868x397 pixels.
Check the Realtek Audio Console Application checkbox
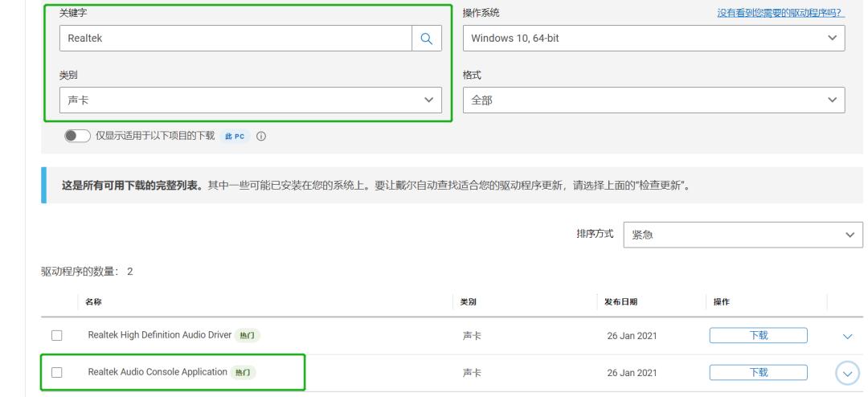56,373
